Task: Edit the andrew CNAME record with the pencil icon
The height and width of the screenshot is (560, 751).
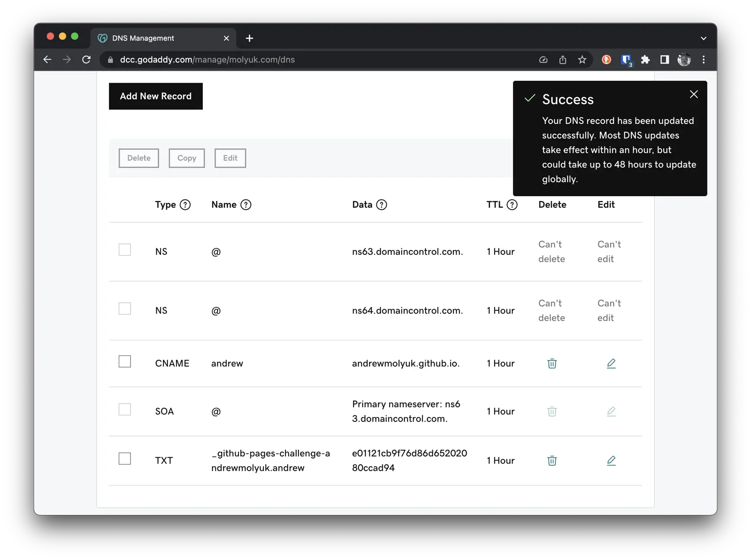Action: tap(611, 363)
